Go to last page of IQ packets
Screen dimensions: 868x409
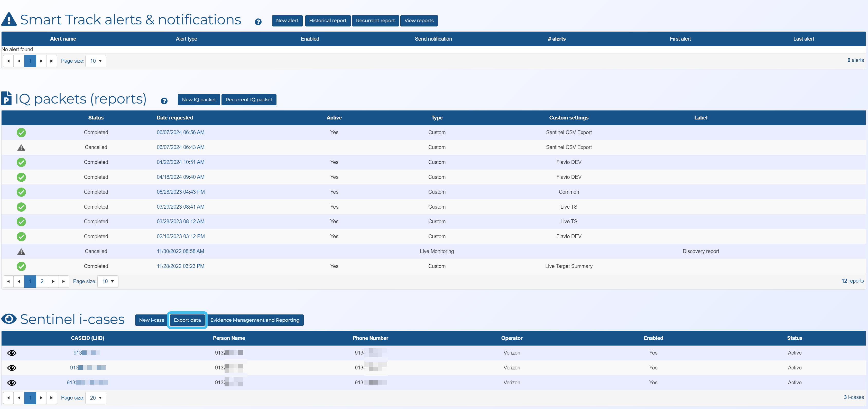(64, 281)
